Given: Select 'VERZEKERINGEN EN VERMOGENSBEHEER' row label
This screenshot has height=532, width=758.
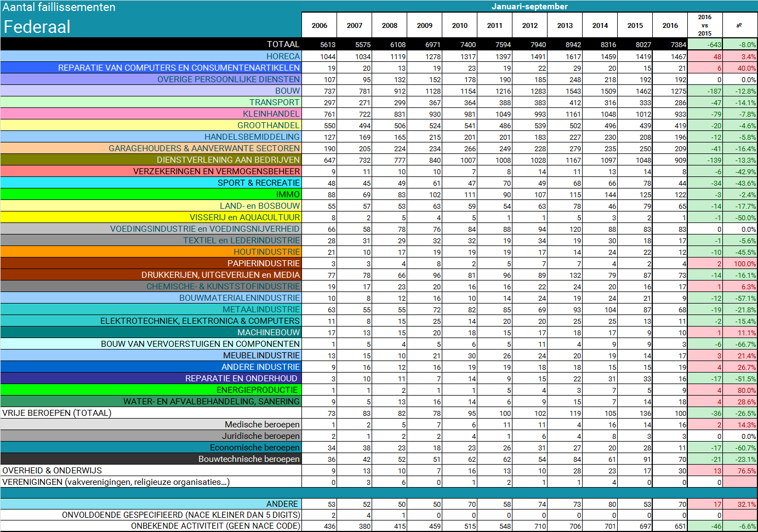Looking at the screenshot, I should 216,171.
